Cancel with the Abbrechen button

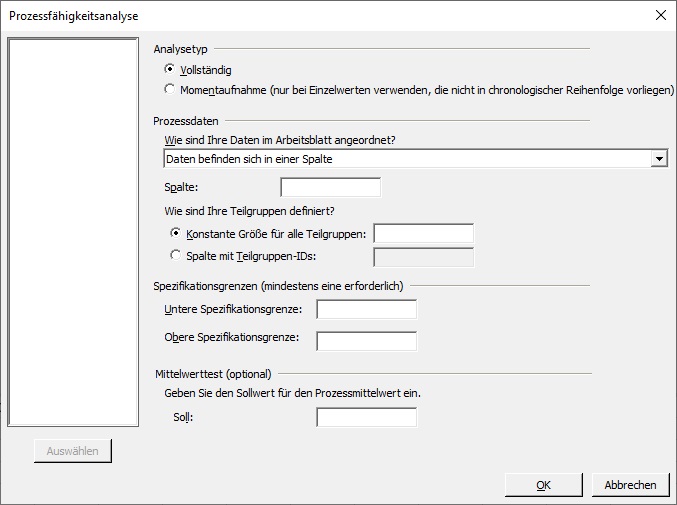click(x=630, y=485)
